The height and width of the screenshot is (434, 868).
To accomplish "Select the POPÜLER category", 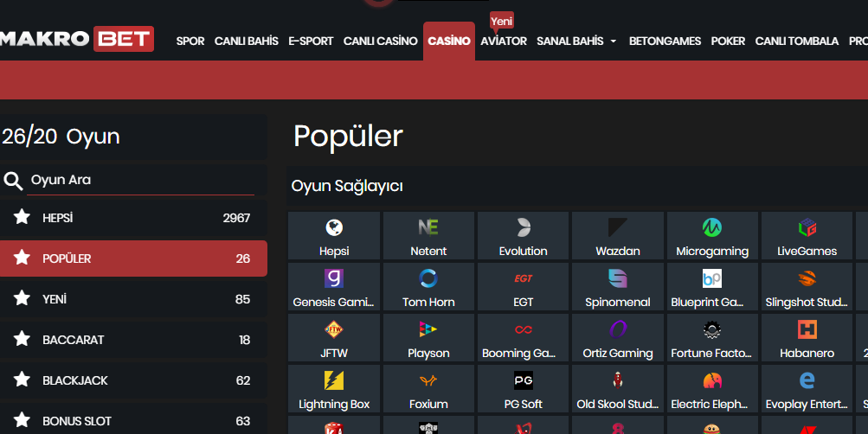I will point(133,258).
